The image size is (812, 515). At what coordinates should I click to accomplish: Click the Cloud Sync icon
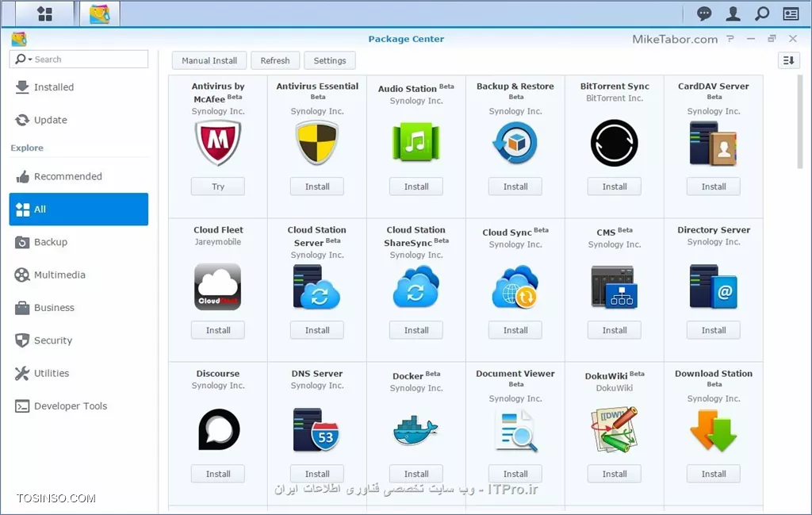click(515, 286)
